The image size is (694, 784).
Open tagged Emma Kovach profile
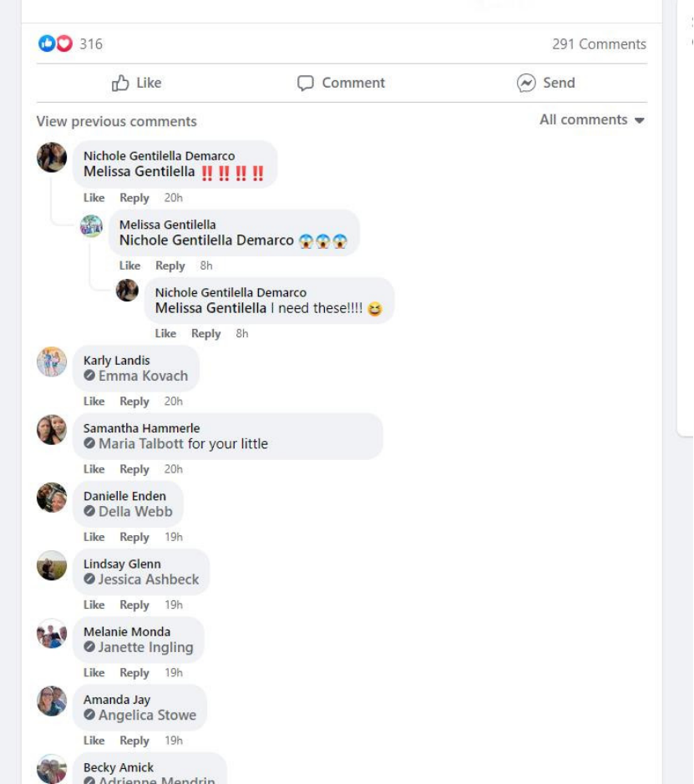click(143, 376)
